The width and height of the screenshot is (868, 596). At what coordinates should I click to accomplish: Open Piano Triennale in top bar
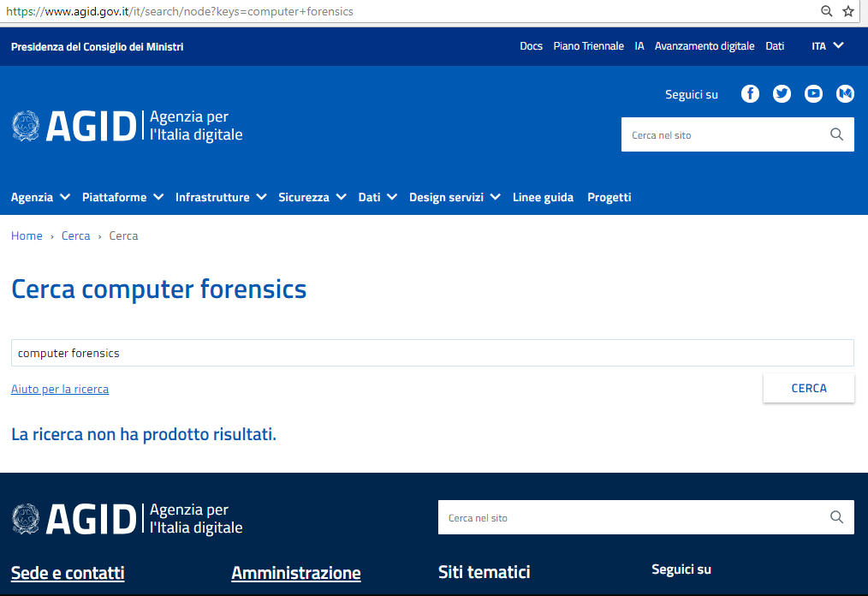point(588,46)
